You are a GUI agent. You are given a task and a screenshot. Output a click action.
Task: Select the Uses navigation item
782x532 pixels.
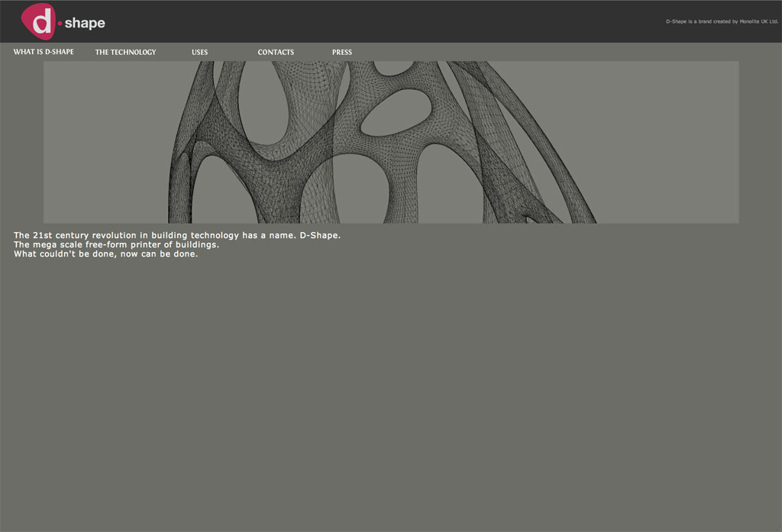click(x=199, y=52)
